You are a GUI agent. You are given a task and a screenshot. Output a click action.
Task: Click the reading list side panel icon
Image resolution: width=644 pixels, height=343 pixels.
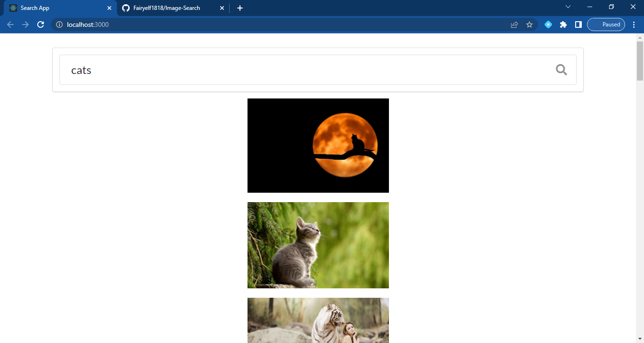coord(578,24)
